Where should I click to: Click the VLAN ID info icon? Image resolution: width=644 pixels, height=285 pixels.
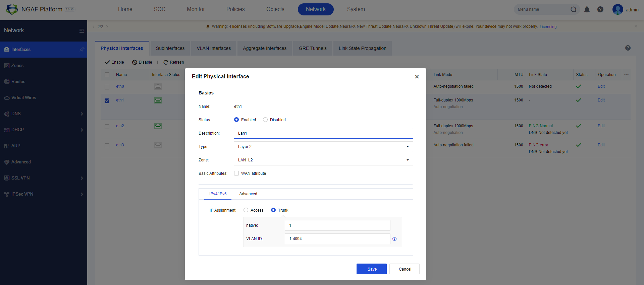click(x=394, y=239)
